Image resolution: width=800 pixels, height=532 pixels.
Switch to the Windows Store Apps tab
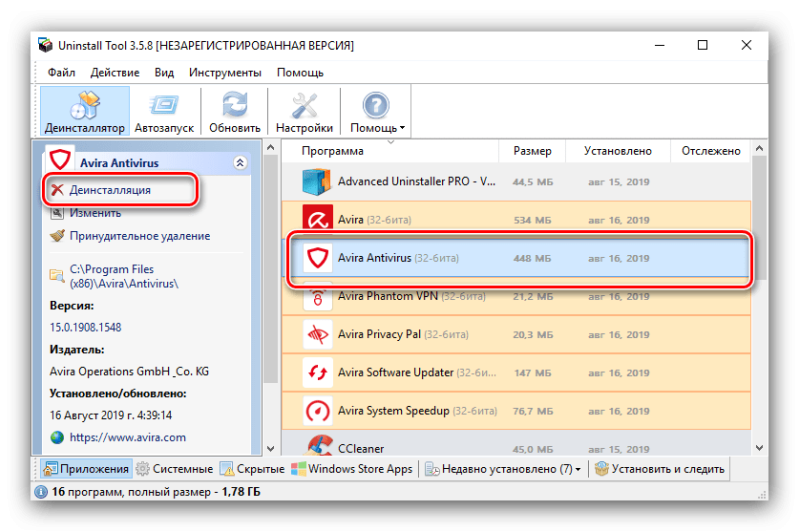tap(352, 469)
